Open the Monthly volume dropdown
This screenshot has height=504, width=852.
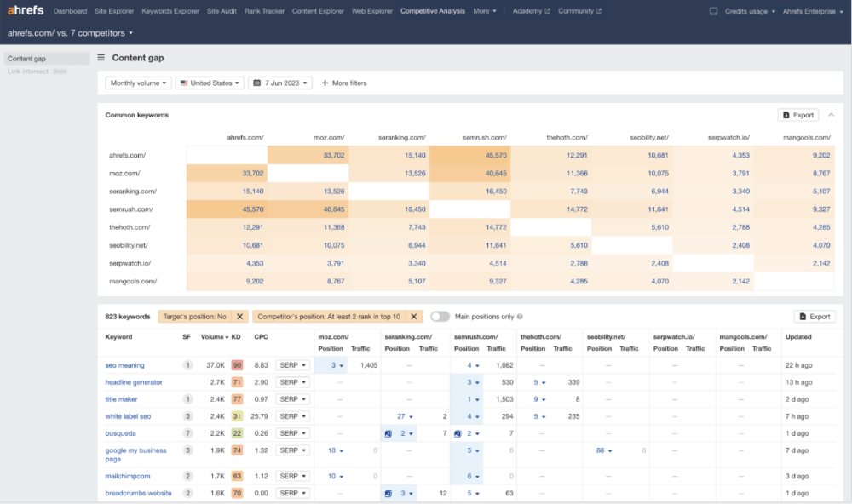pyautogui.click(x=135, y=83)
